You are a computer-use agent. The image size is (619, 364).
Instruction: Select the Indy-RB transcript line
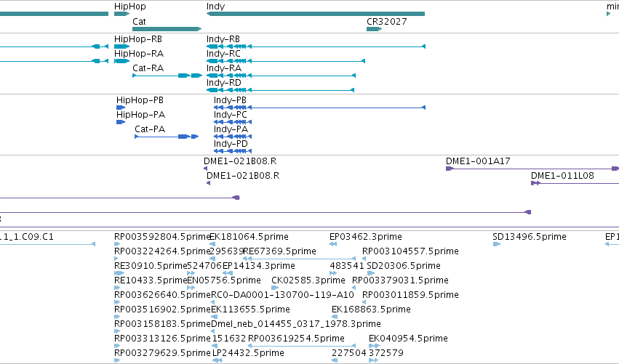click(316, 46)
